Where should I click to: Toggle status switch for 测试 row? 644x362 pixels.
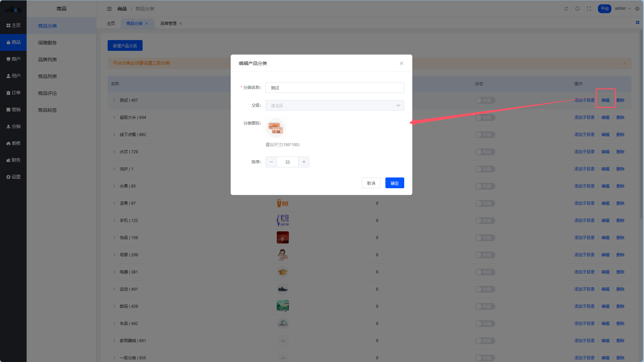[x=485, y=100]
